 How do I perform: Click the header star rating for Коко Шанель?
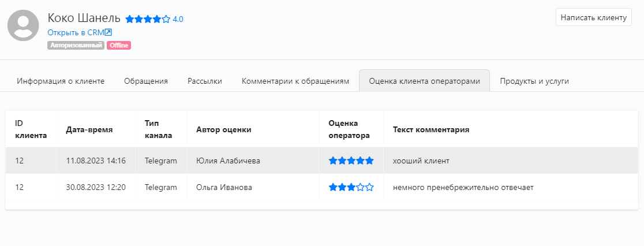(x=148, y=19)
